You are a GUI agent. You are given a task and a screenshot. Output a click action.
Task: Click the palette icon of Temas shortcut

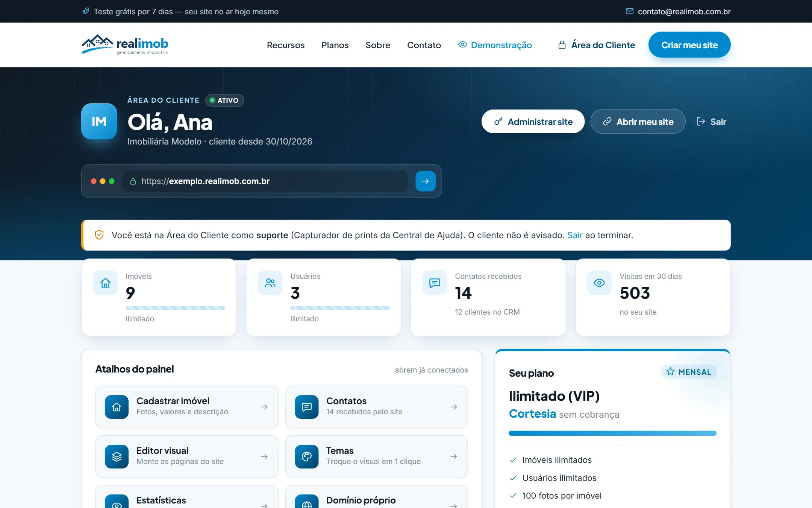[307, 456]
